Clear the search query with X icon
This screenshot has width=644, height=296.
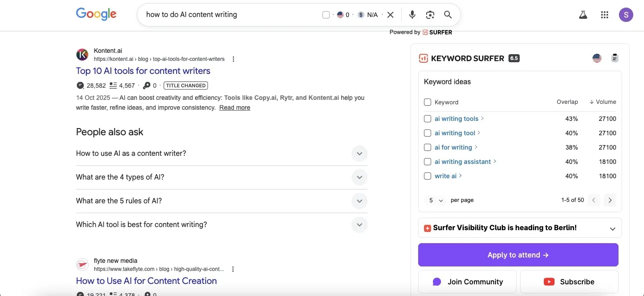(390, 15)
